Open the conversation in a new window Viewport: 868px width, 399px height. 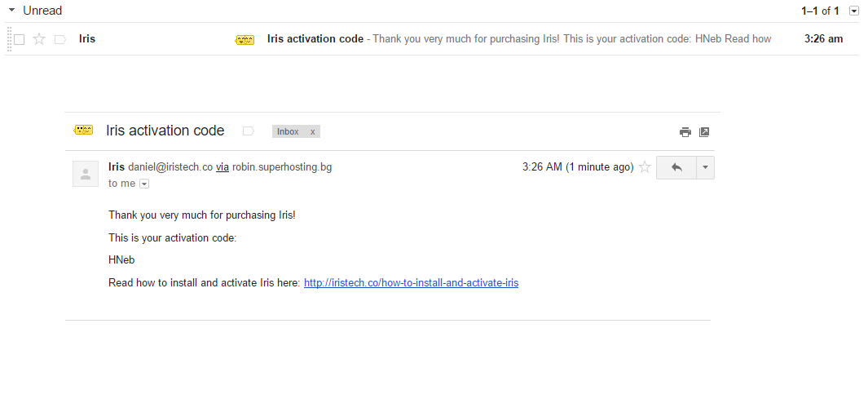tap(704, 132)
